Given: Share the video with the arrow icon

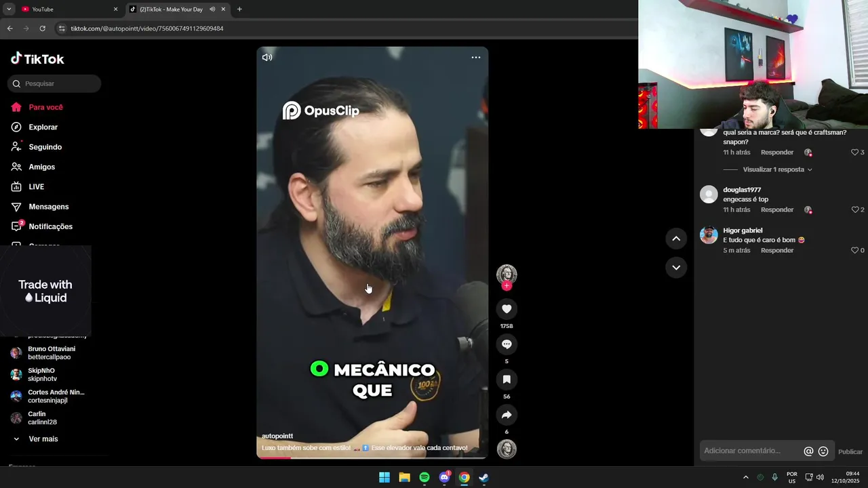Looking at the screenshot, I should tap(507, 415).
